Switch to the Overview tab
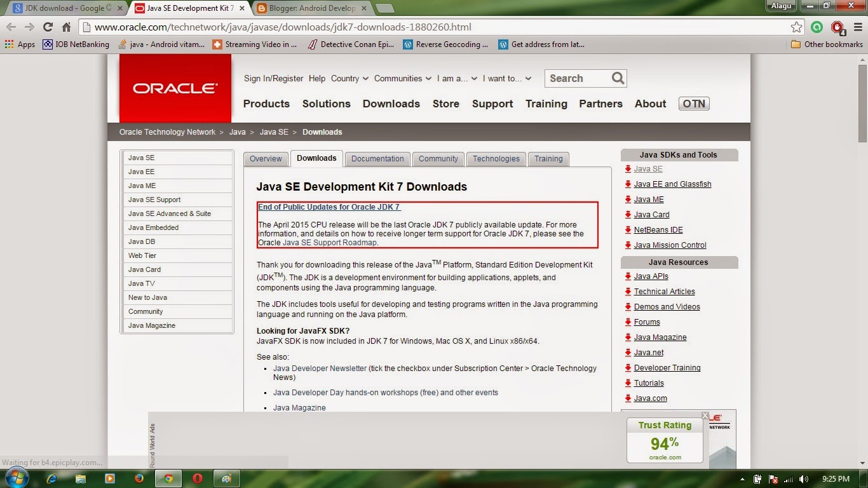Screen dimensions: 868x488 pos(266,159)
